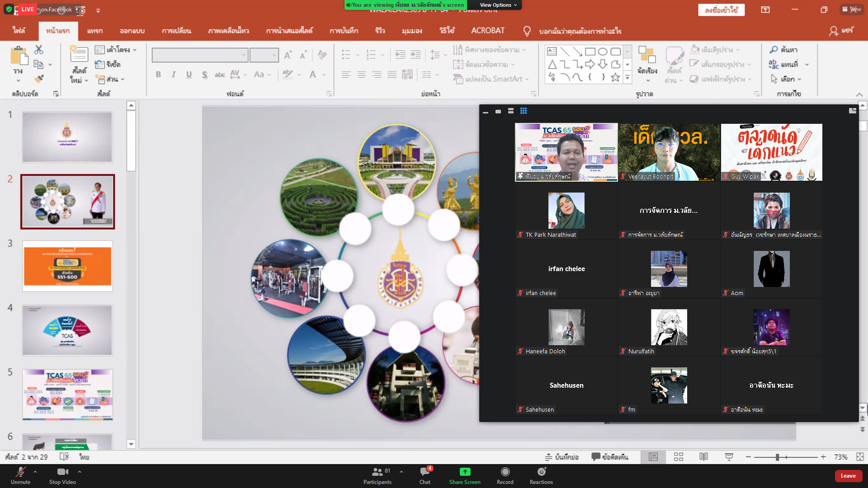Click the red Leave button
This screenshot has width=868, height=488.
[x=848, y=475]
